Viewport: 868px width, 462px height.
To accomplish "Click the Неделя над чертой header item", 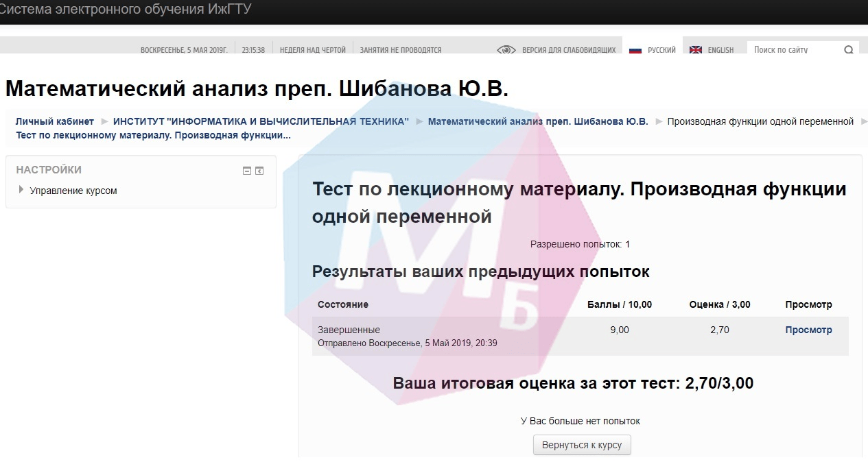I will point(313,50).
